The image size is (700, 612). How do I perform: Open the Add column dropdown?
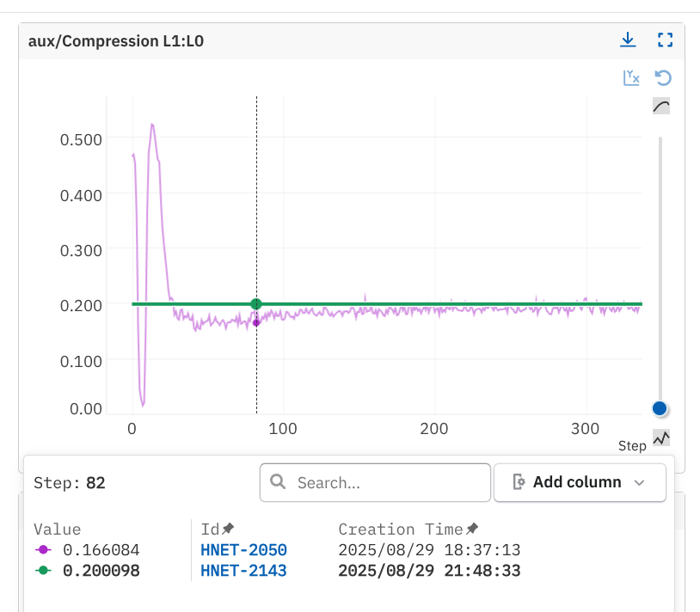coord(580,482)
